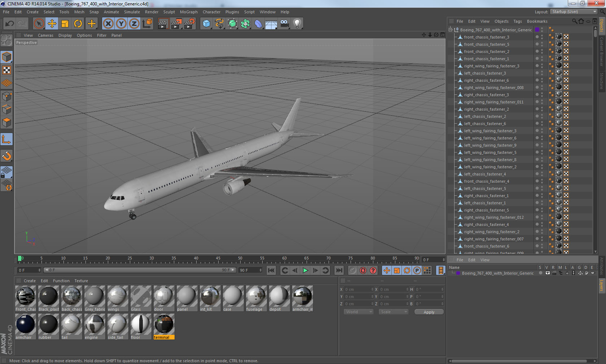Add a Camera object
This screenshot has width=606, height=364.
tap(284, 24)
